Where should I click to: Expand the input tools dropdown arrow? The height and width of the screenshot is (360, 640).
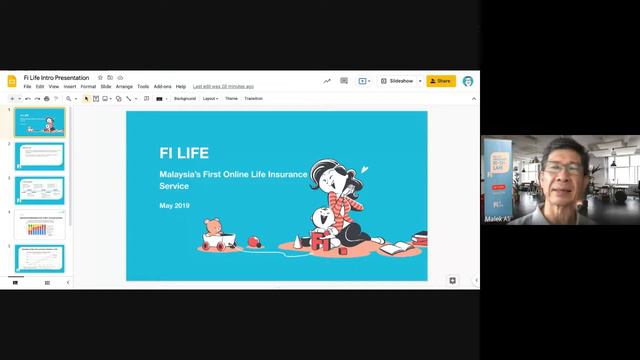pyautogui.click(x=166, y=99)
